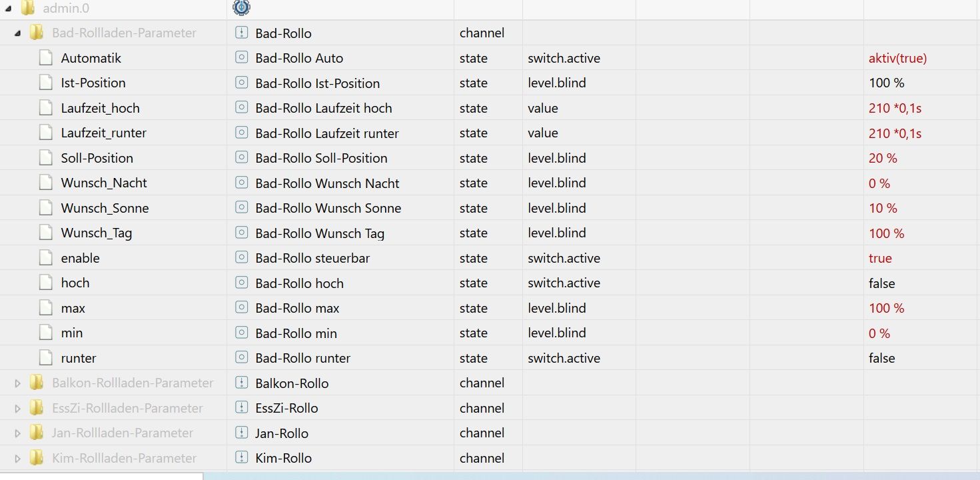980x480 pixels.
Task: Click the false value in hoch row
Action: click(881, 283)
